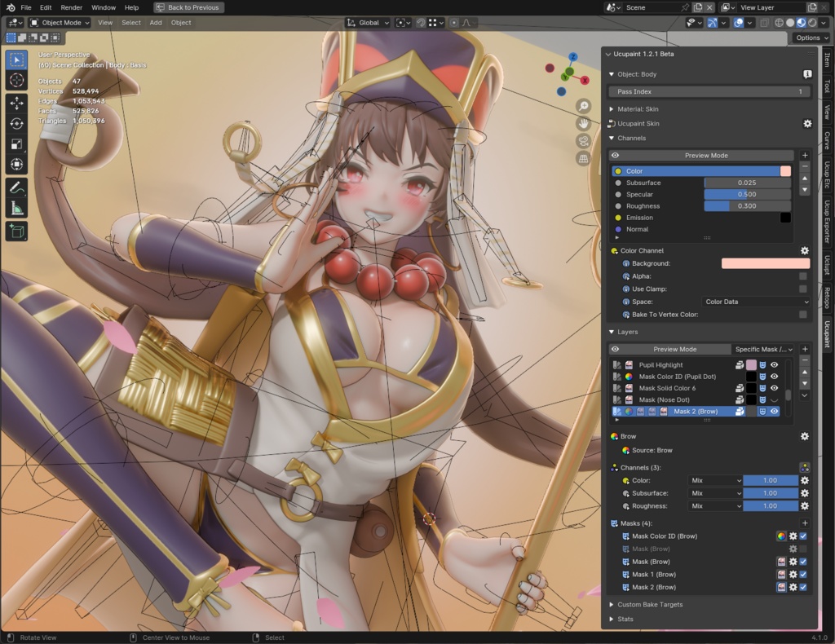Click the Pass Index input field
835x644 pixels.
point(708,90)
